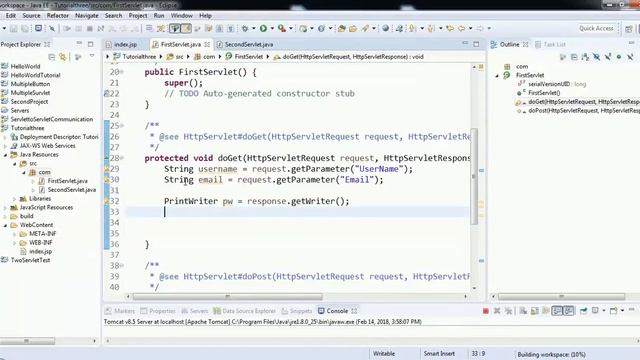Screen dimensions: 640x360
Task: Click the Run green play button
Action: 263,28
